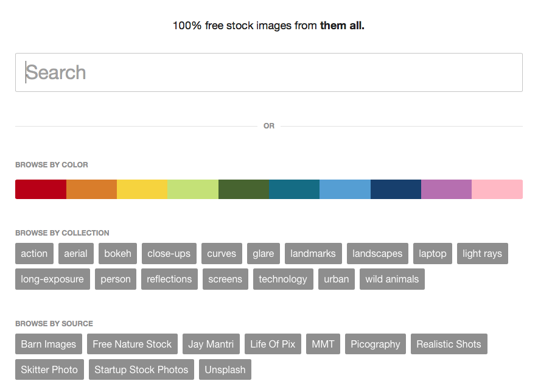This screenshot has height=392, width=538.
Task: Browse the Picography source
Action: [x=376, y=344]
